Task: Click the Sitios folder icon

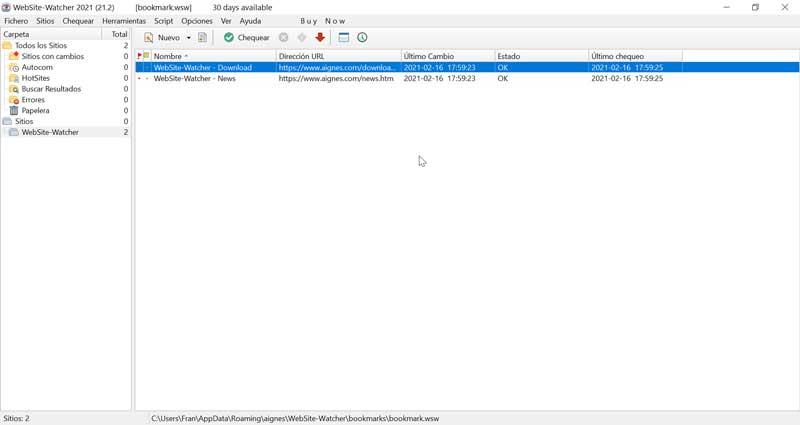Action: point(7,121)
